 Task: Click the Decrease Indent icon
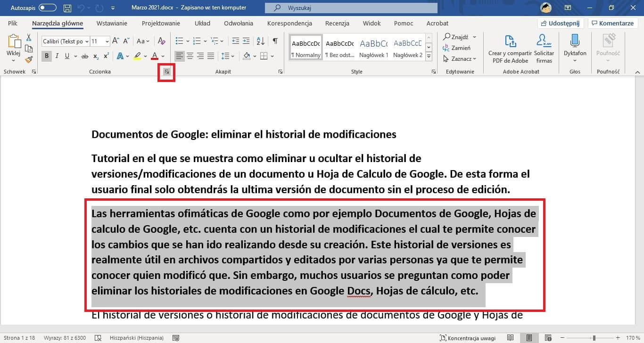point(236,41)
